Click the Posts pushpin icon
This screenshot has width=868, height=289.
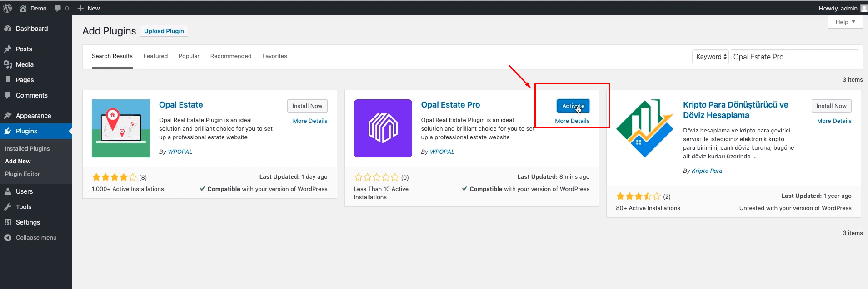point(8,49)
